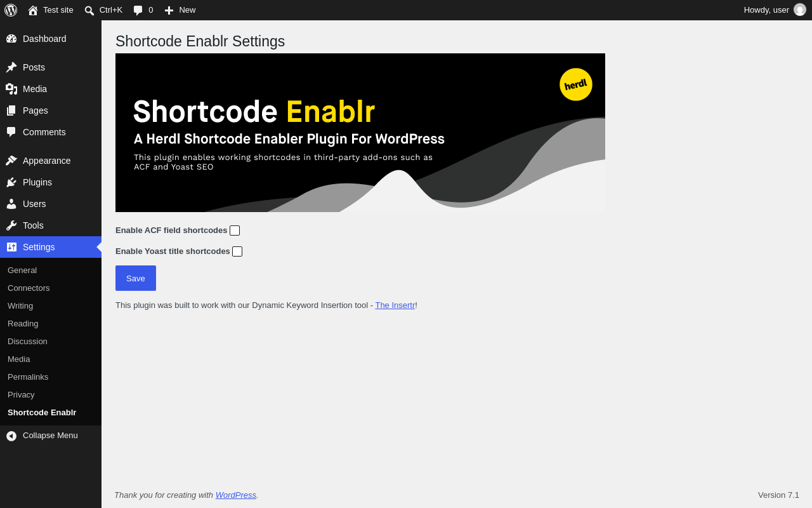
Task: Open the Pages menu label
Action: pyautogui.click(x=36, y=110)
